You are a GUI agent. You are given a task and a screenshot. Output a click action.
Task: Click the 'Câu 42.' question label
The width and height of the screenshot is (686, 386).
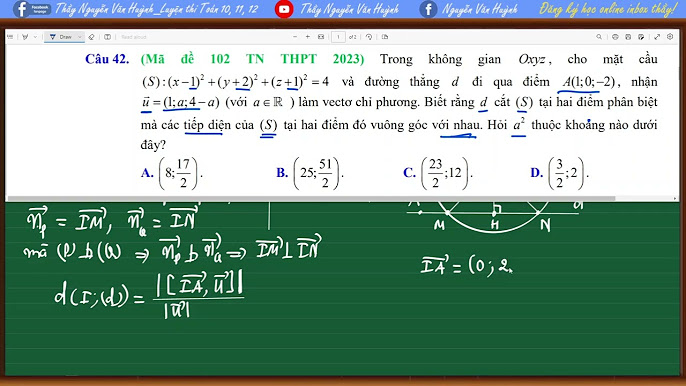[x=107, y=59]
